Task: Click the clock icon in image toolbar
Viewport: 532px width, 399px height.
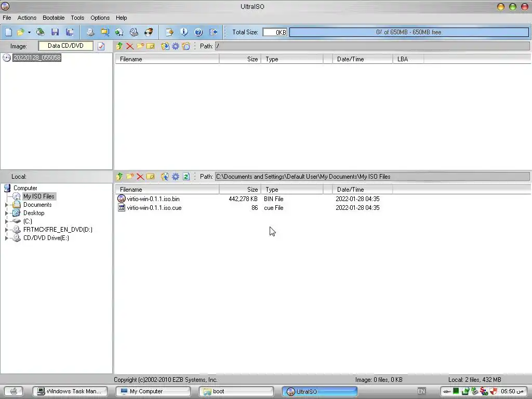Action: pyautogui.click(x=186, y=46)
